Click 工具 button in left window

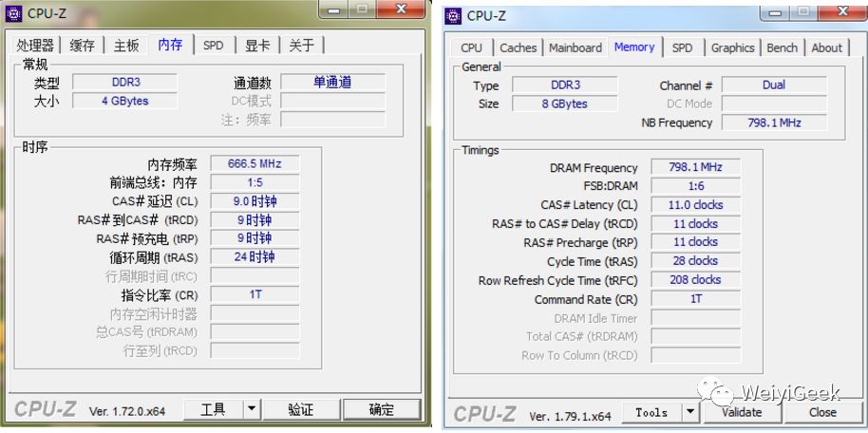pyautogui.click(x=213, y=410)
